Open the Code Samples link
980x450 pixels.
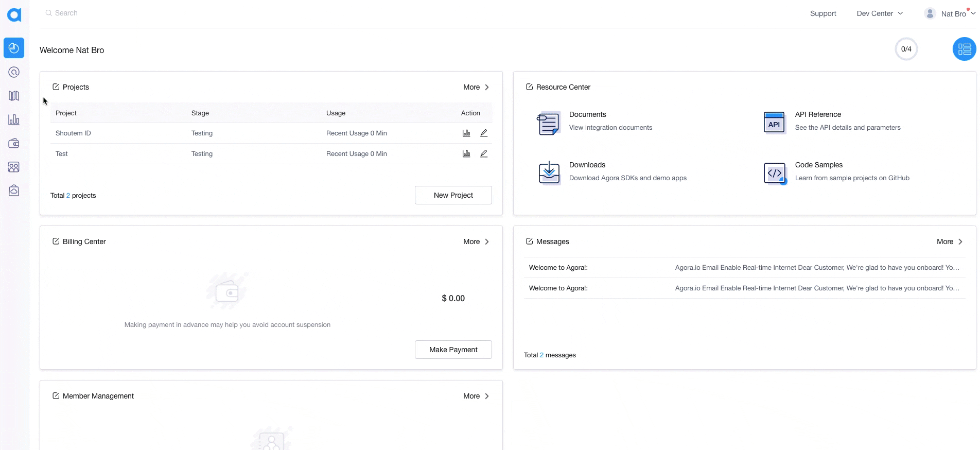coord(819,165)
